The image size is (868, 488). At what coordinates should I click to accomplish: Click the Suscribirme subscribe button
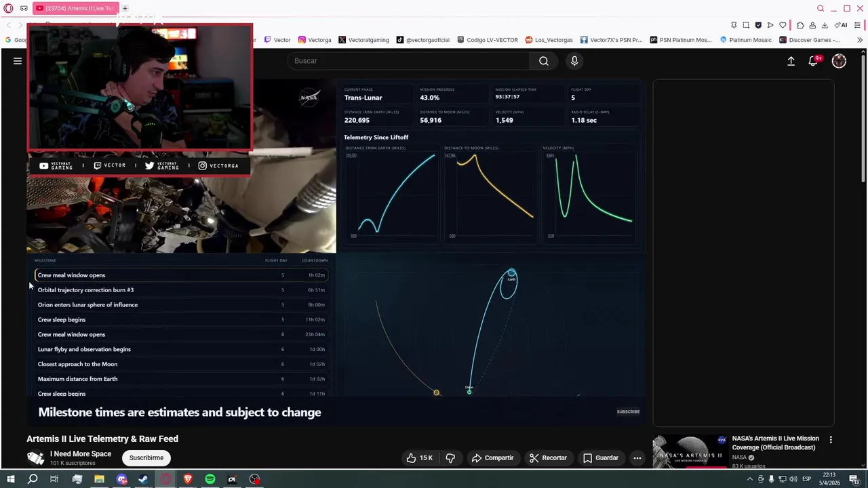coord(146,458)
